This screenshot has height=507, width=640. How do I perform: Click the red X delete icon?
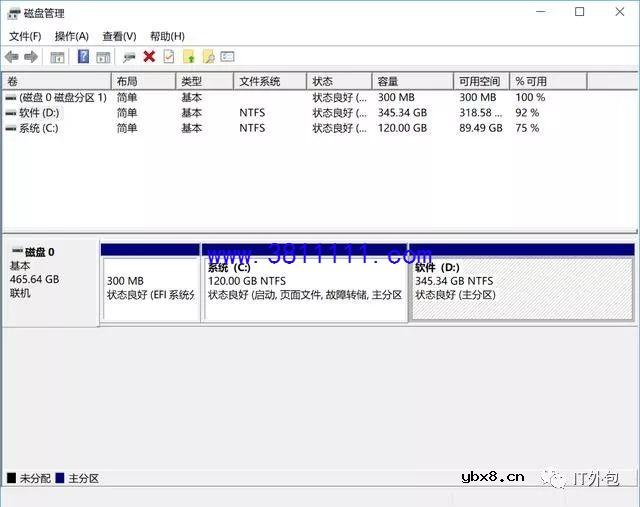point(149,57)
